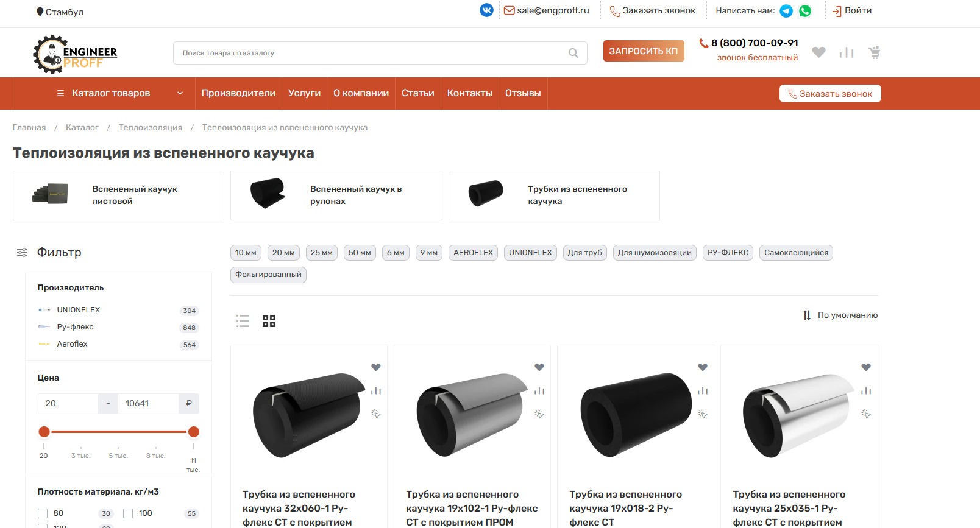Image resolution: width=980 pixels, height=528 pixels.
Task: Open the shopping cart icon
Action: 875,52
